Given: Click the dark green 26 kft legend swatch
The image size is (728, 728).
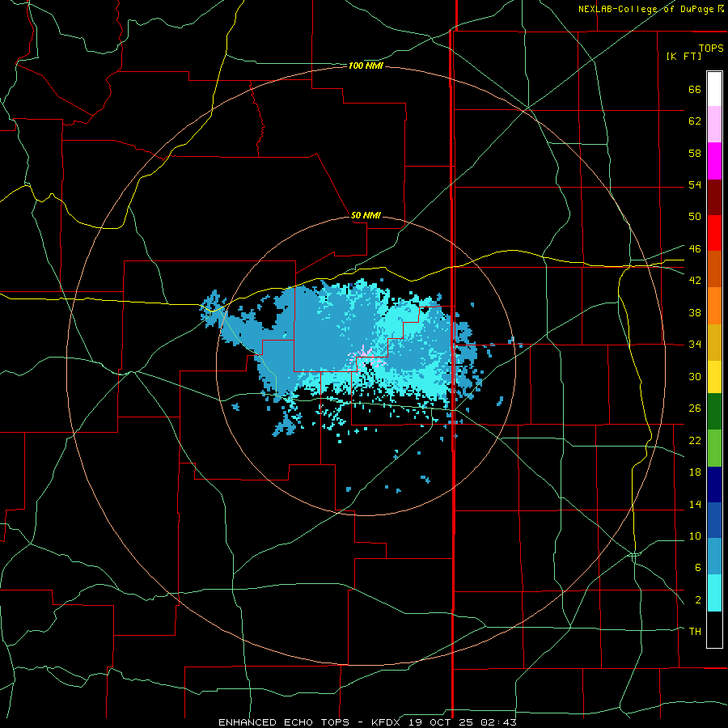Looking at the screenshot, I should click(714, 412).
